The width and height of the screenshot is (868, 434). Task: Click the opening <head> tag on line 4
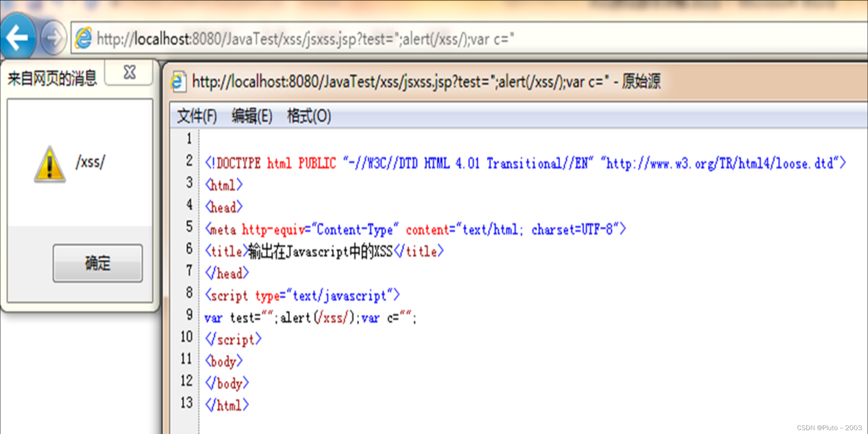click(x=224, y=207)
